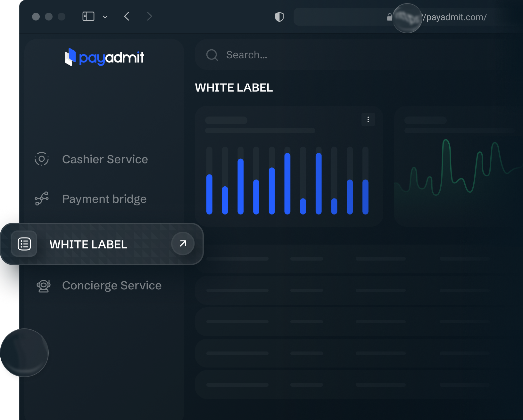Click the tallest blue chart bar
523x420 pixels.
[x=287, y=183]
